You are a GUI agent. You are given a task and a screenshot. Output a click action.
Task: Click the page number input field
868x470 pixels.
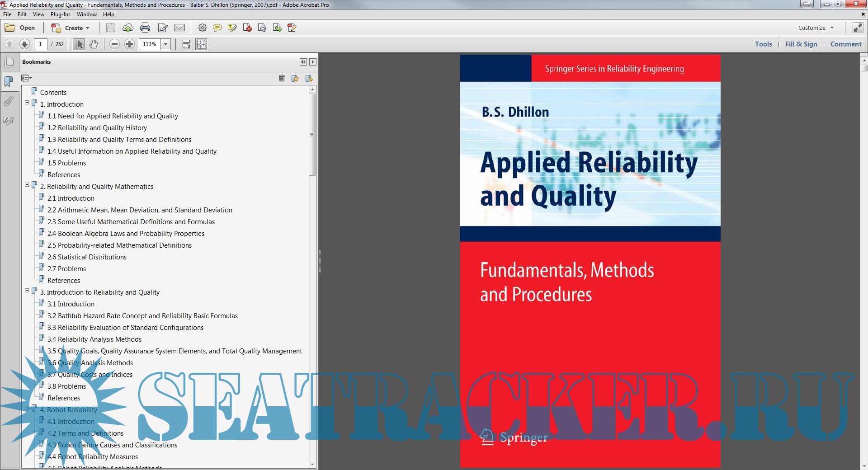coord(40,44)
